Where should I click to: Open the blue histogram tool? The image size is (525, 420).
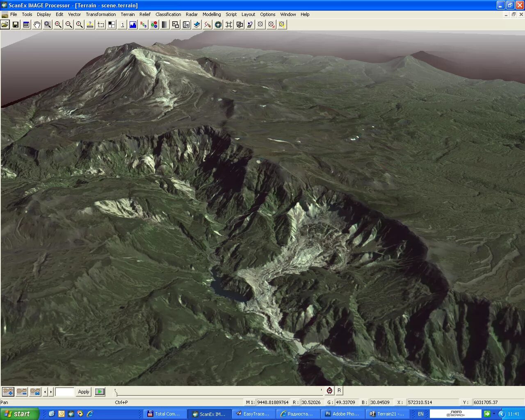tap(133, 25)
